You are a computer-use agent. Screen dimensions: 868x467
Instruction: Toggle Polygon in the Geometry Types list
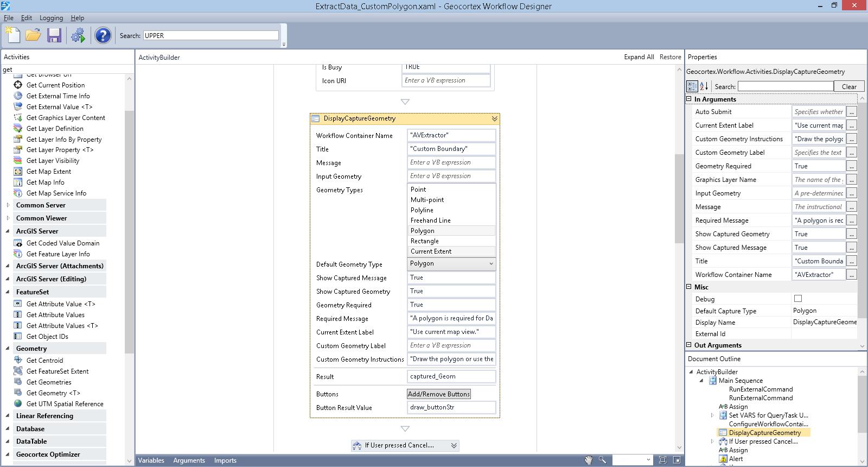tap(451, 231)
